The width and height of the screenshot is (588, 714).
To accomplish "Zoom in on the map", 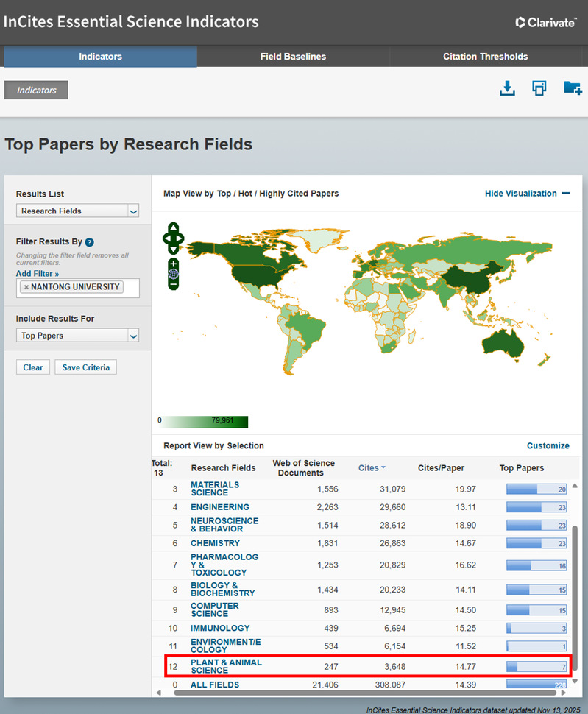I will (173, 264).
